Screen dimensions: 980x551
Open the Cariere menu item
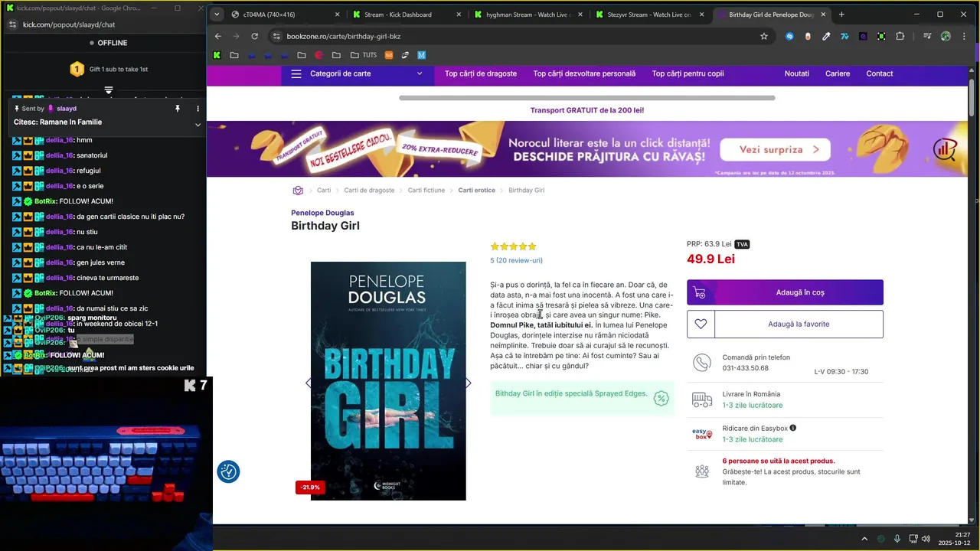838,73
